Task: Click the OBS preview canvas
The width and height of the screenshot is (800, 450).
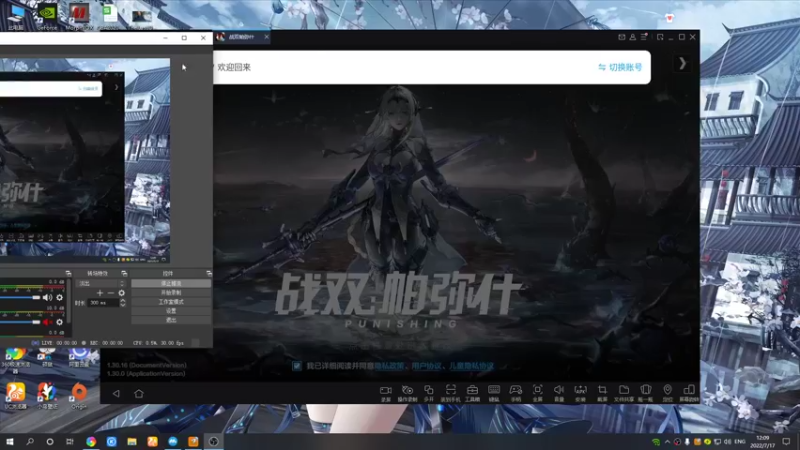Action: (x=85, y=160)
